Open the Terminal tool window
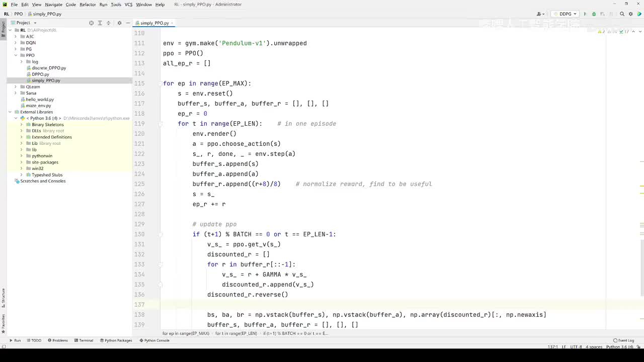Image resolution: width=644 pixels, height=362 pixels. 84,340
